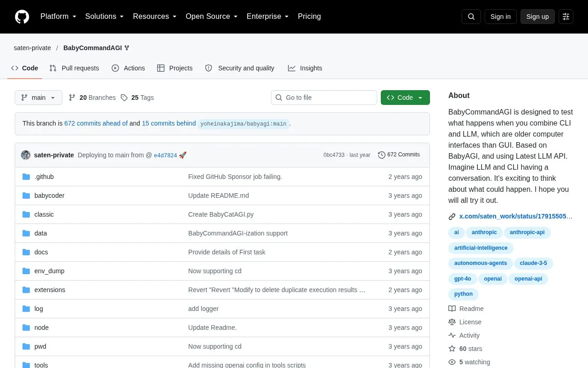The height and width of the screenshot is (368, 588).
Task: Select the anthropic-api topic tag
Action: [x=527, y=232]
